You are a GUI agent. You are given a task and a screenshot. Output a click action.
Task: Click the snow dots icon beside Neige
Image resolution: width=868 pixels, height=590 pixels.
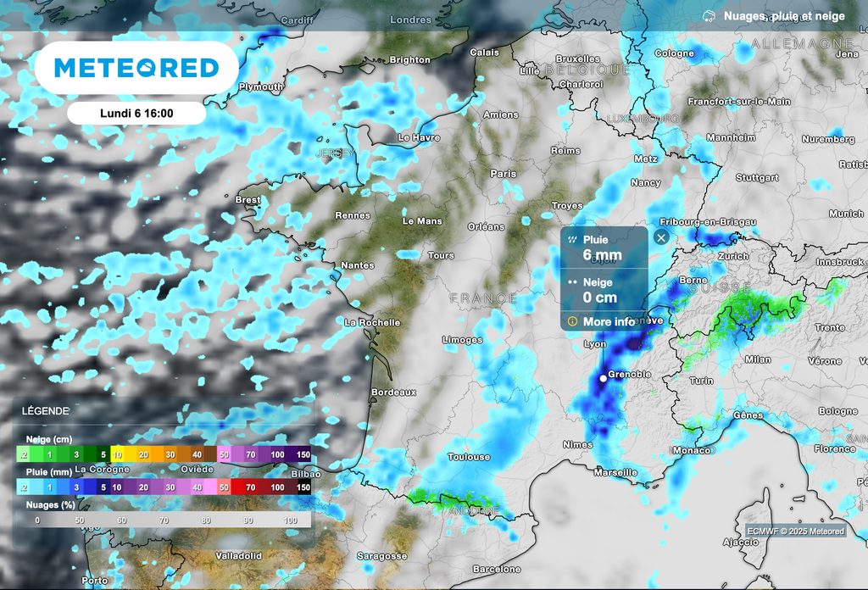coord(574,281)
